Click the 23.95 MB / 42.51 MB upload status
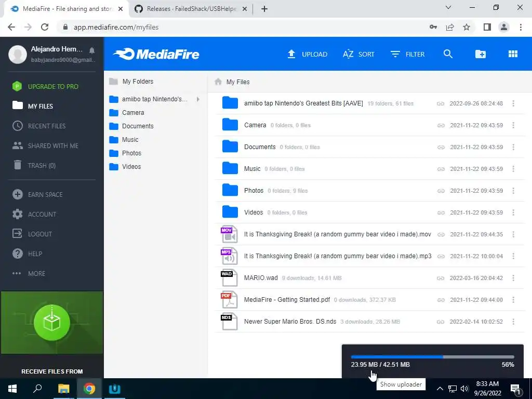The width and height of the screenshot is (532, 399). [x=380, y=364]
